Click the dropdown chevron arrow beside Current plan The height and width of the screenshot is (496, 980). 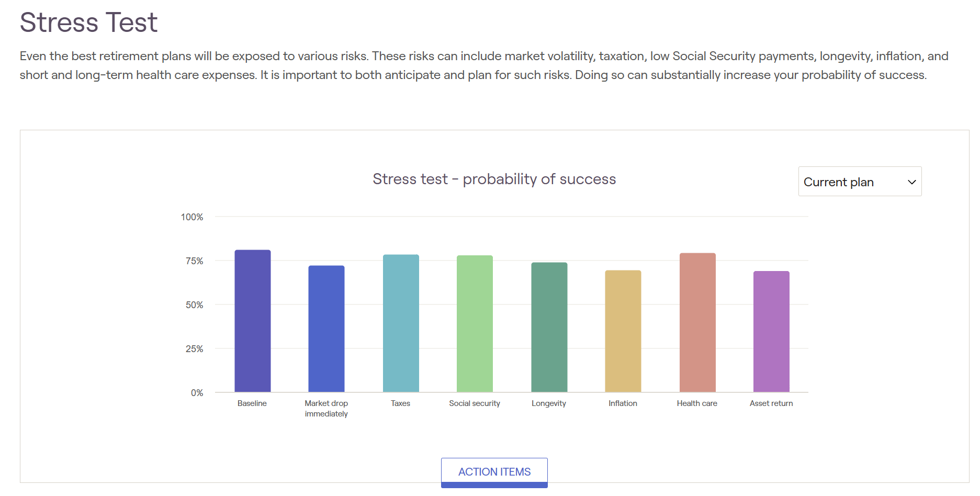coord(911,182)
